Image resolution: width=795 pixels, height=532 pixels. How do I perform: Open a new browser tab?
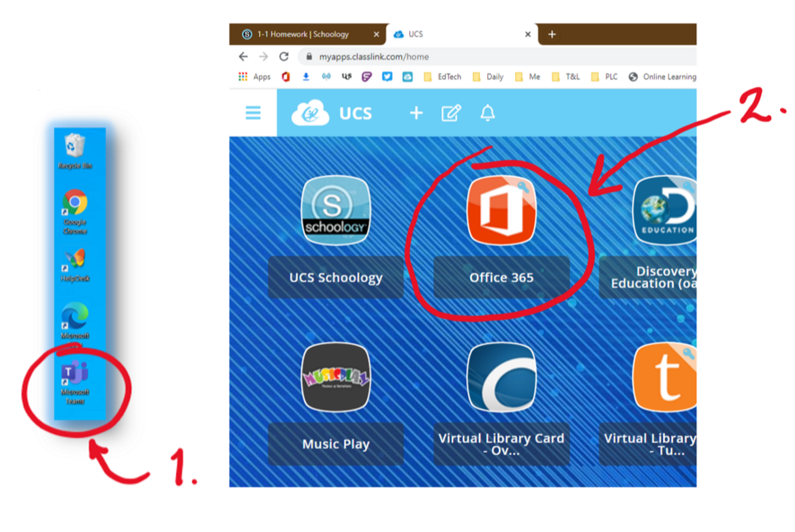[552, 34]
